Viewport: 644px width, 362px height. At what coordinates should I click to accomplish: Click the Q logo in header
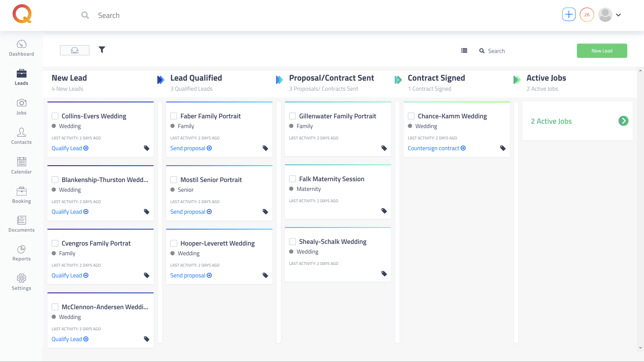[x=22, y=14]
